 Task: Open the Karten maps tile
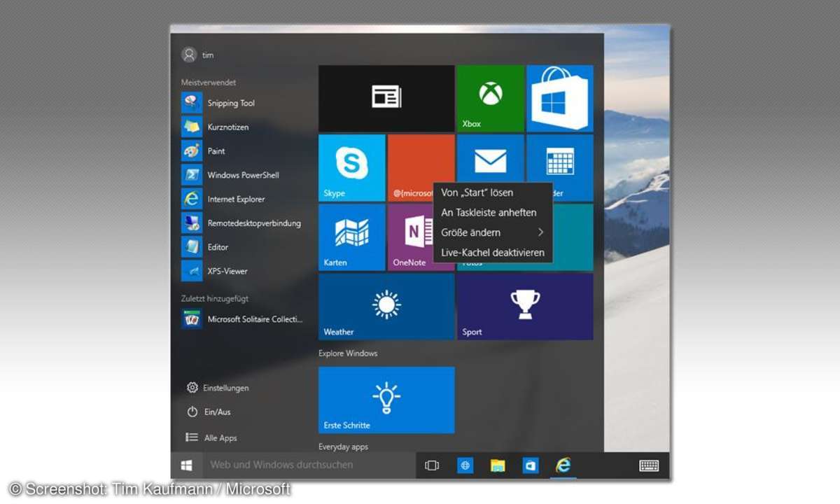(352, 237)
